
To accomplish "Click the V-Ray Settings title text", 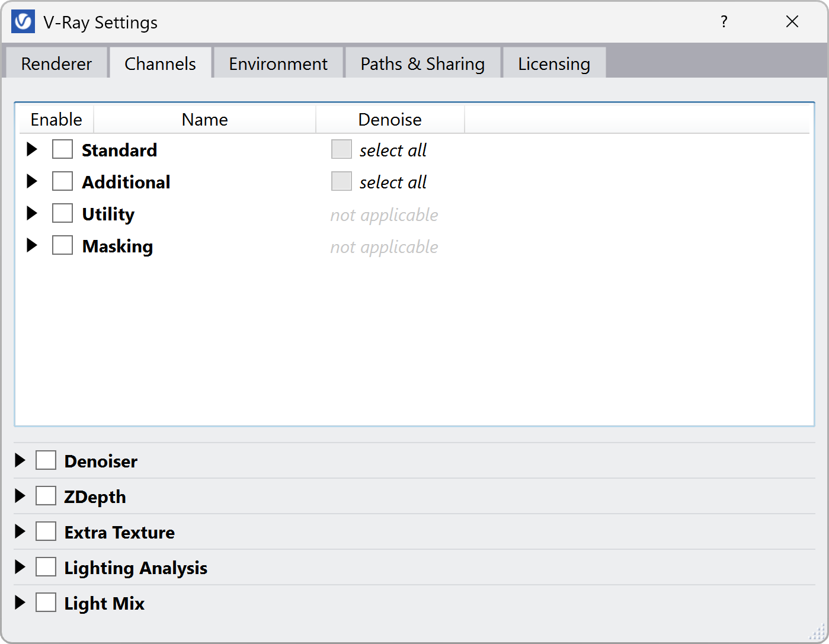I will point(100,23).
